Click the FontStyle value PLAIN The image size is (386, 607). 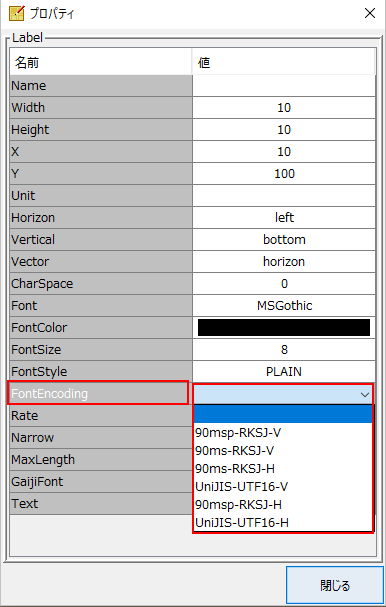coord(284,372)
